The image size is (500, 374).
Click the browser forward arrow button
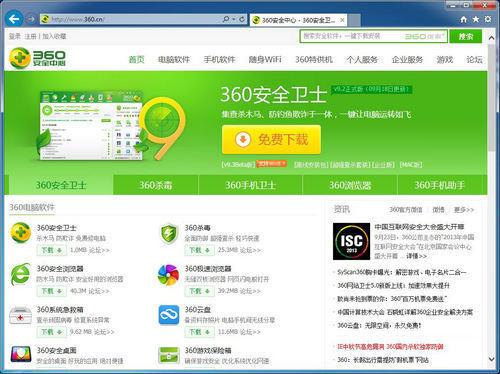[x=31, y=19]
